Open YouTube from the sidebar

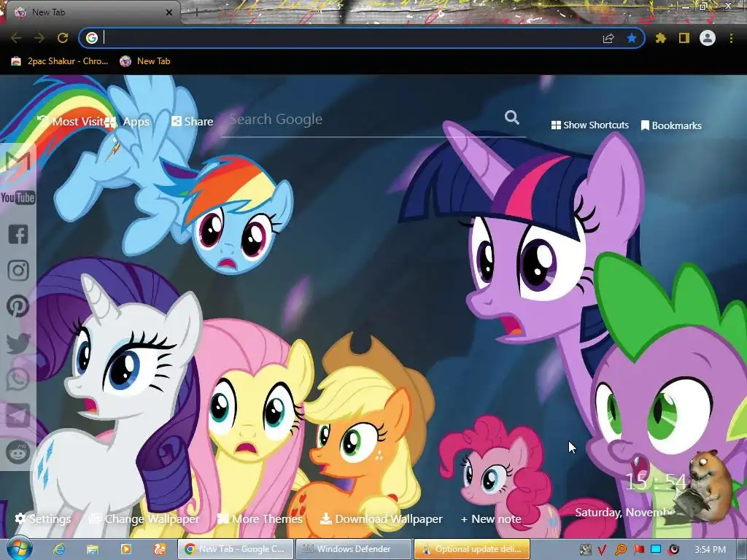[18, 198]
